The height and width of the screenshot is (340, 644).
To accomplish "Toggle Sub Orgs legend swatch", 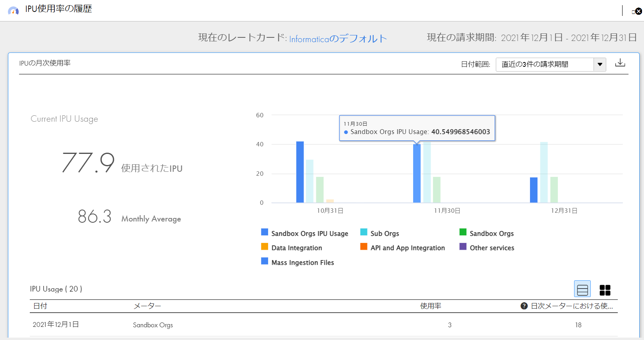I will pos(364,232).
